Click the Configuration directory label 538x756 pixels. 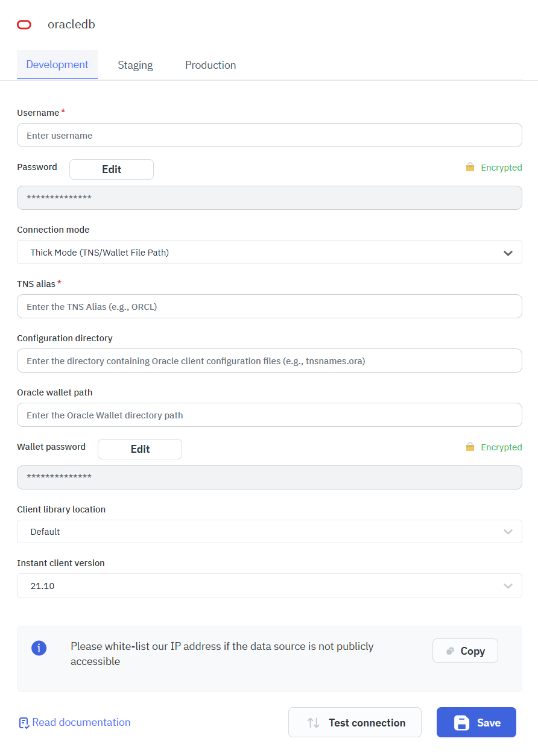[65, 338]
